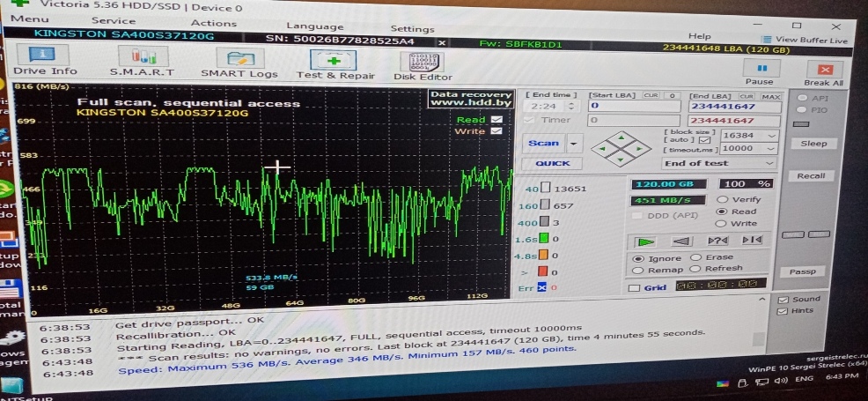The width and height of the screenshot is (868, 401).
Task: Select the Read radio button
Action: (721, 212)
